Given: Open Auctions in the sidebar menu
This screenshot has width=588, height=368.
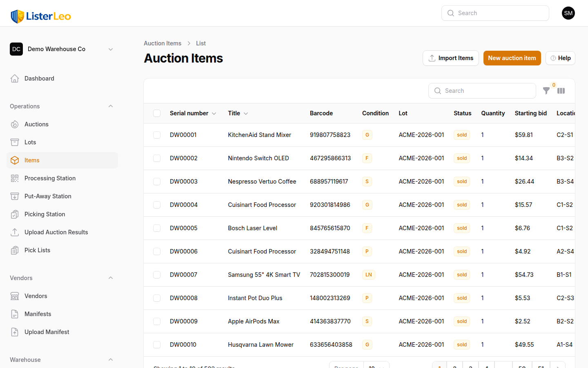Looking at the screenshot, I should point(36,124).
